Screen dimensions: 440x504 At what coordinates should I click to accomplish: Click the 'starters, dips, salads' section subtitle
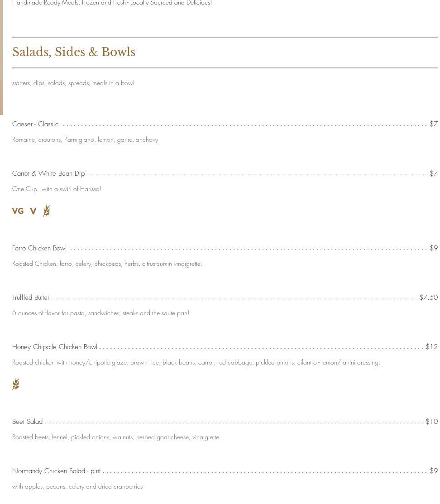[x=73, y=83]
